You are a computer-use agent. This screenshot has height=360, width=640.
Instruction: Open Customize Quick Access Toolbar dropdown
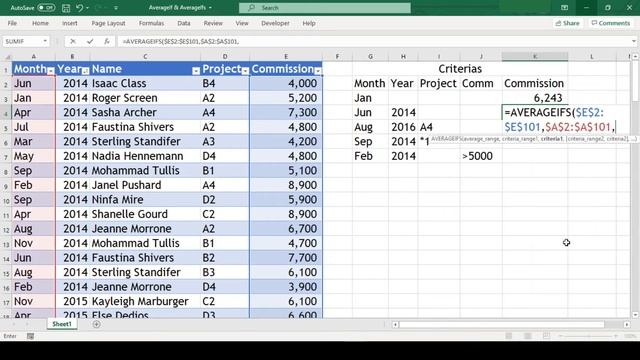116,8
